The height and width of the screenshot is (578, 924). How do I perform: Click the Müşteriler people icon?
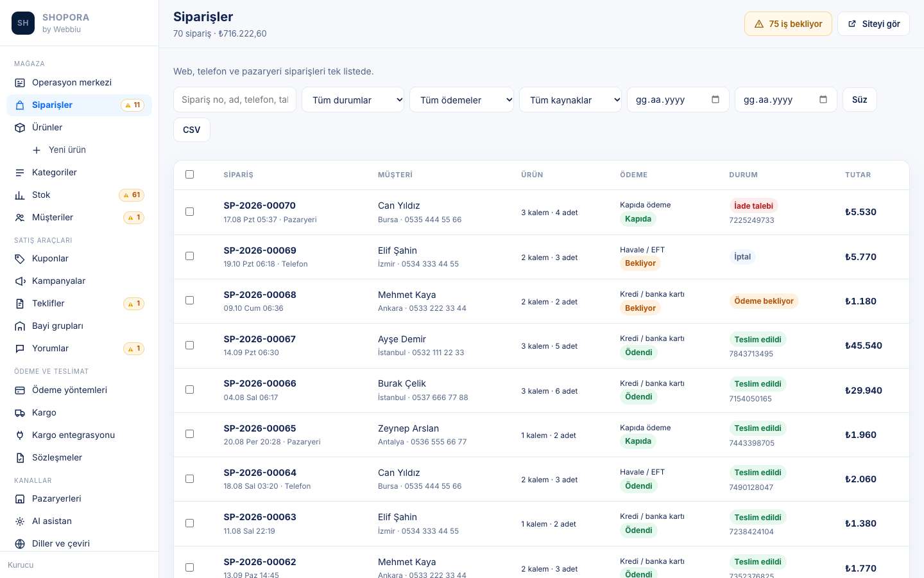pos(20,218)
